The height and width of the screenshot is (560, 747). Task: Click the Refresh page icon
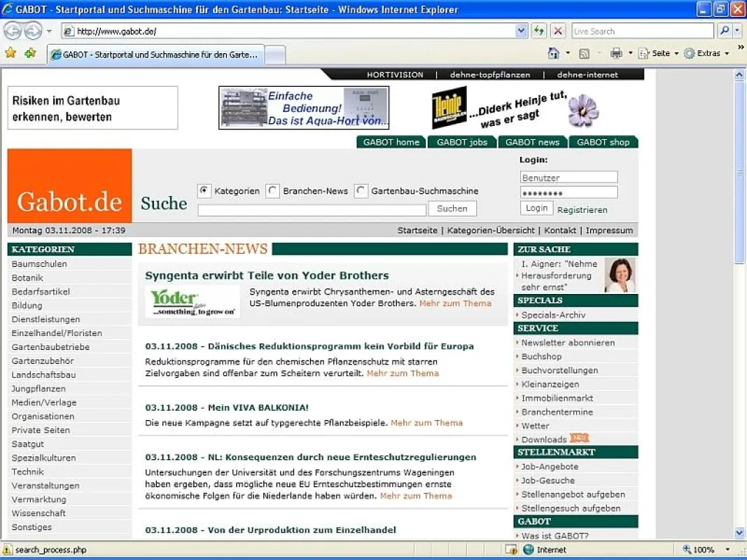click(x=539, y=31)
